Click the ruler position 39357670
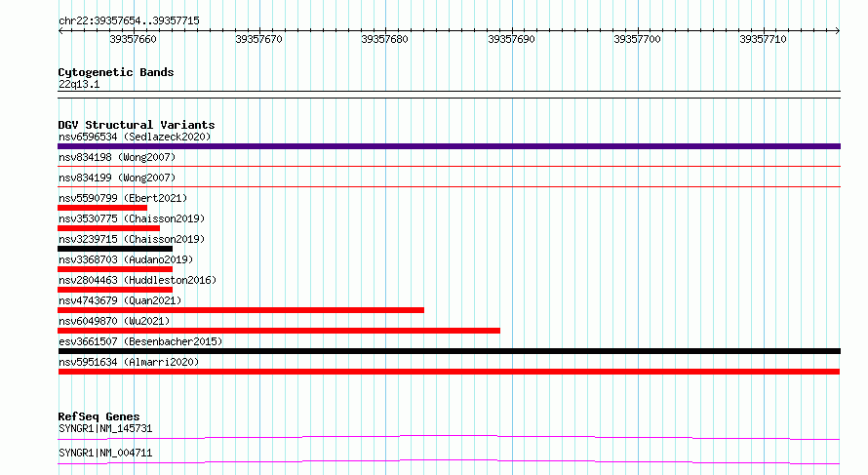Image resolution: width=868 pixels, height=475 pixels. 258,39
